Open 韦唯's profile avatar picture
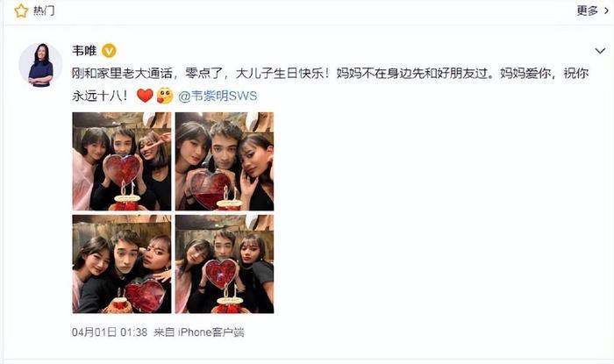The image size is (614, 364). (40, 65)
